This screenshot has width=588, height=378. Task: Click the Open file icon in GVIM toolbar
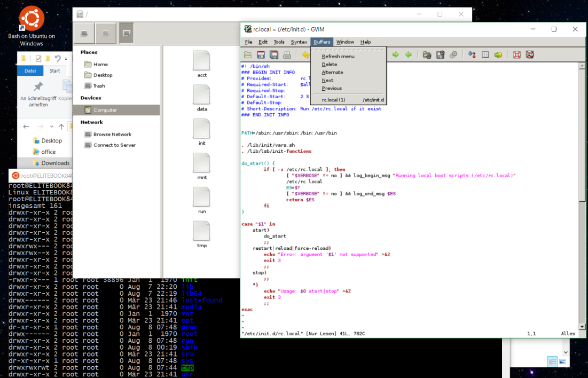point(248,54)
